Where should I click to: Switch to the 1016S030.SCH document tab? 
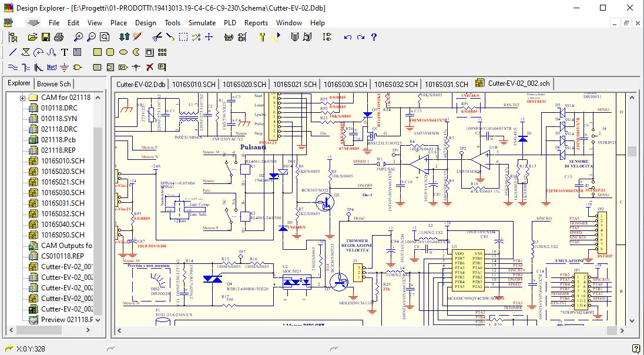pyautogui.click(x=346, y=84)
